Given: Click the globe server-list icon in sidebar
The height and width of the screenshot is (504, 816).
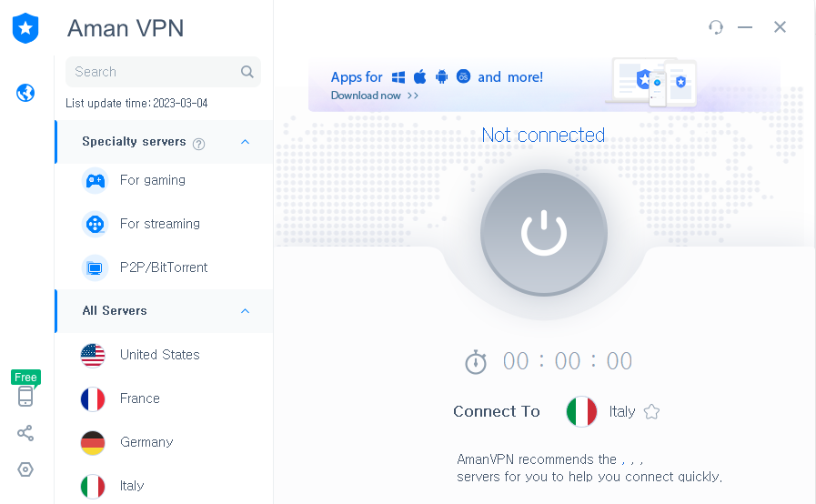Looking at the screenshot, I should pos(25,93).
